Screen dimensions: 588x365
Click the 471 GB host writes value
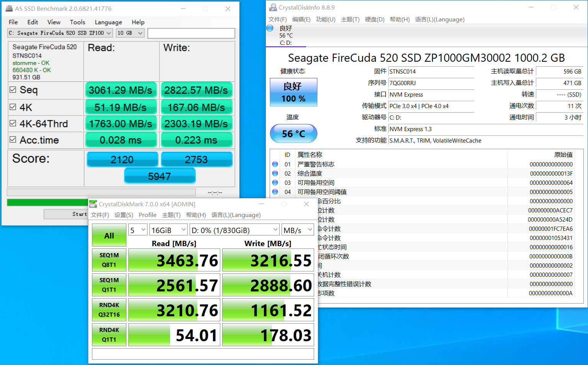[x=560, y=83]
